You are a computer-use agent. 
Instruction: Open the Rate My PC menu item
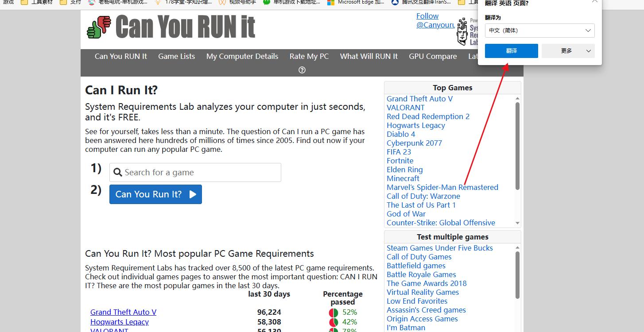coord(309,56)
